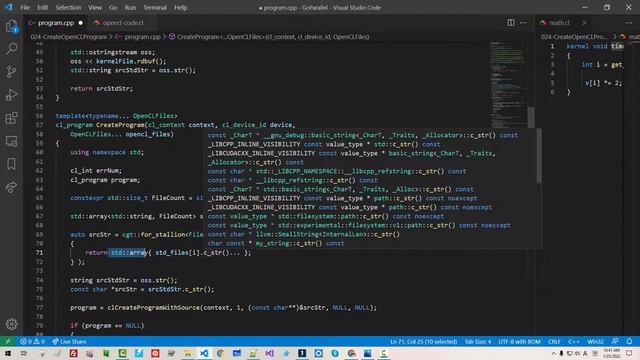Open errors and warnings counter in status bar
640x360 pixels.
32,341
